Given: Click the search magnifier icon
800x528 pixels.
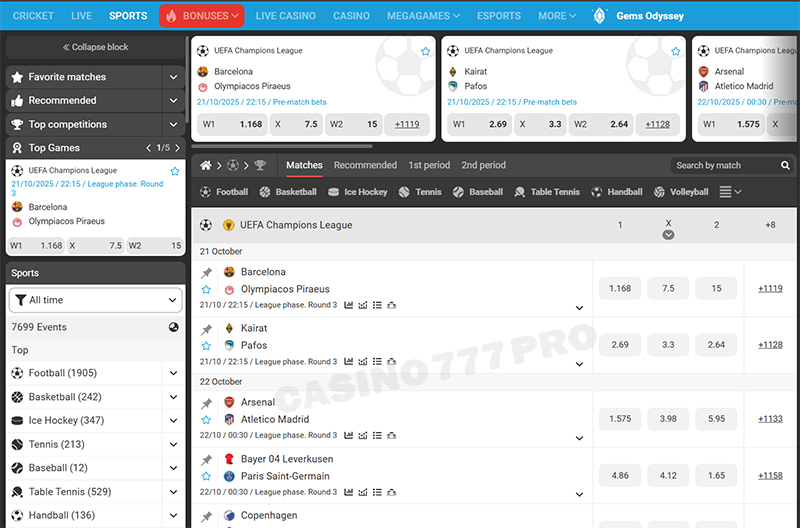Looking at the screenshot, I should point(785,165).
